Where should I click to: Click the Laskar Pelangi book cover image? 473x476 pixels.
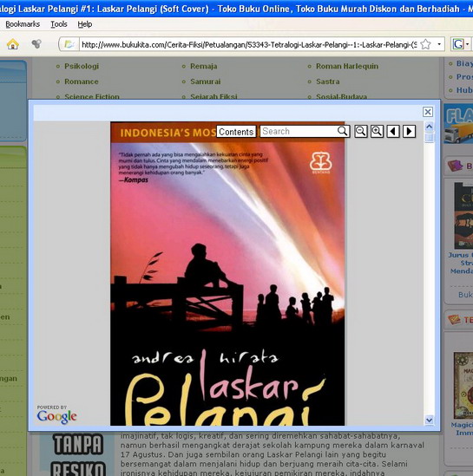click(x=227, y=273)
